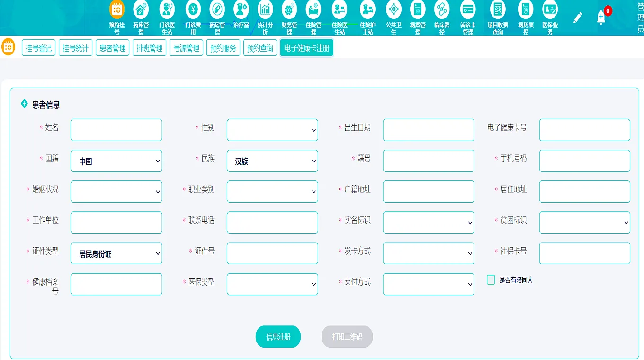Viewport: 644px width, 360px height.
Task: Open the 病案管理 module icon
Action: click(418, 9)
